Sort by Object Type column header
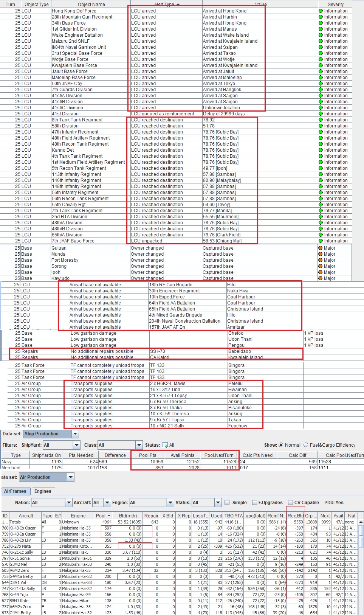Image resolution: width=364 pixels, height=615 pixels. pos(36,5)
